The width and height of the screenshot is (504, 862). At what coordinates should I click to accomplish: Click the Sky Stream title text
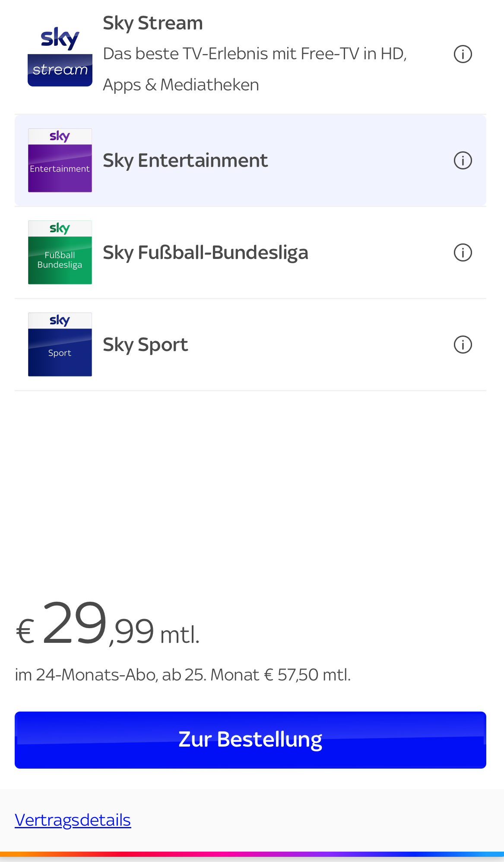pos(153,23)
